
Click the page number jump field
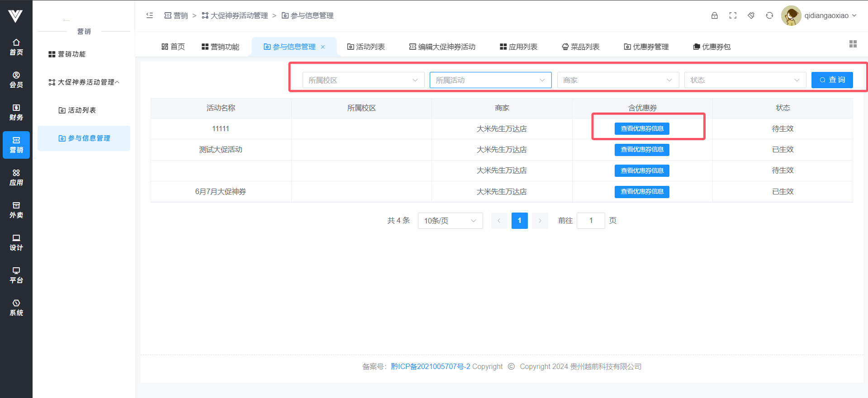tap(590, 221)
